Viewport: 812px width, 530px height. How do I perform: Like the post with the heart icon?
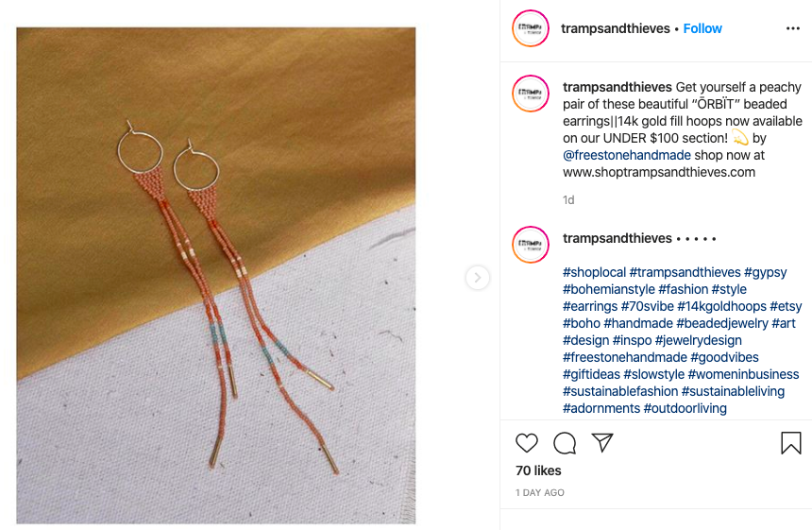point(527,443)
